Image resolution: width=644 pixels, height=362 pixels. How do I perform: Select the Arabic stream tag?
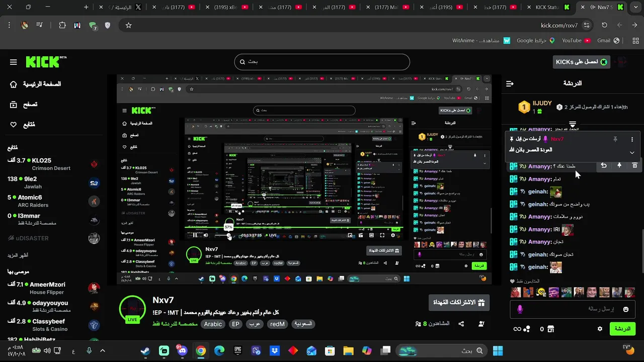click(213, 324)
